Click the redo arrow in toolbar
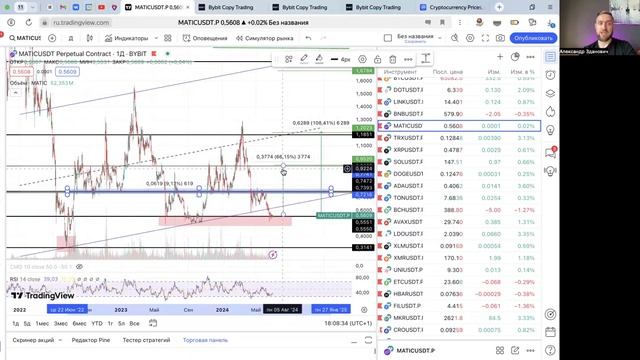 click(x=323, y=38)
